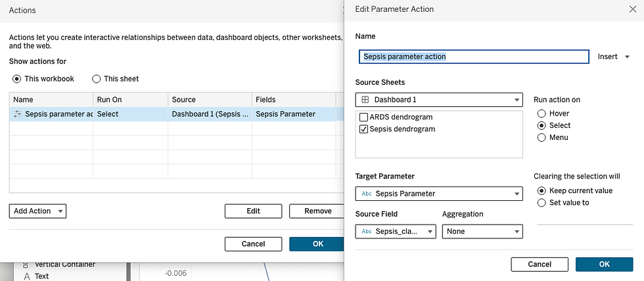Select the This sheet radio option
The height and width of the screenshot is (281, 644).
coord(96,79)
